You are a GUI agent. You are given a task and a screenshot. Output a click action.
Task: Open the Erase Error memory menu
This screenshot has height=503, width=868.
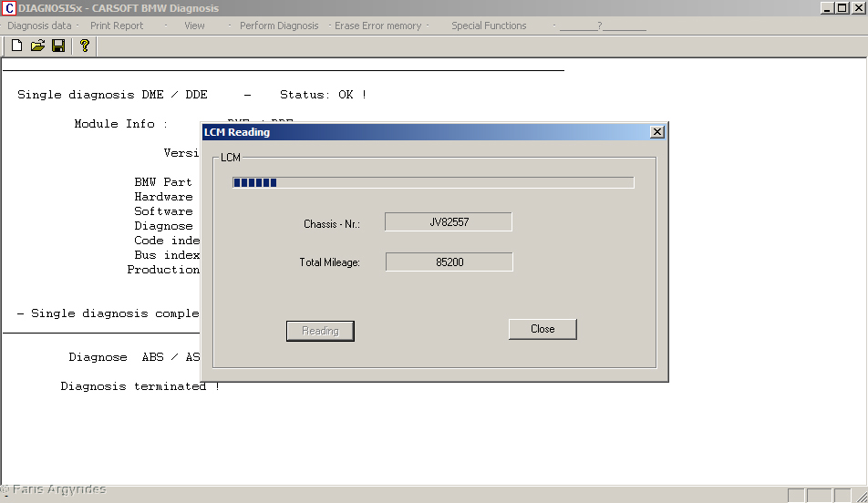(378, 26)
